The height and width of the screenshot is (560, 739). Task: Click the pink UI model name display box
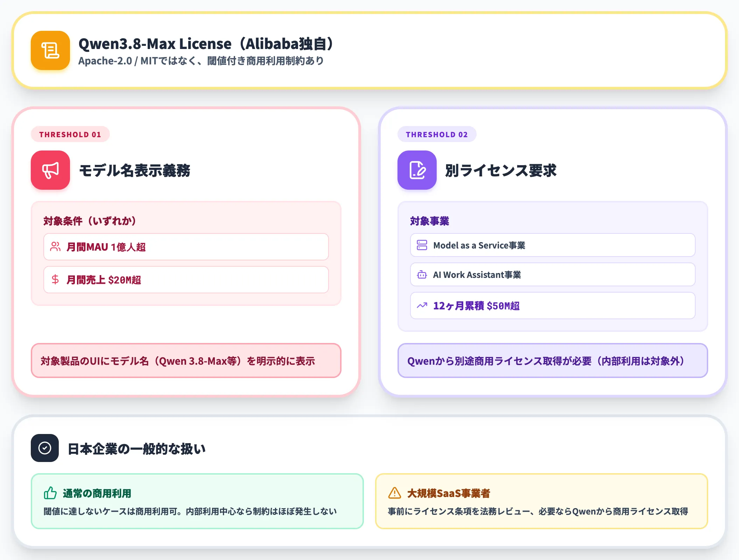pos(186,360)
